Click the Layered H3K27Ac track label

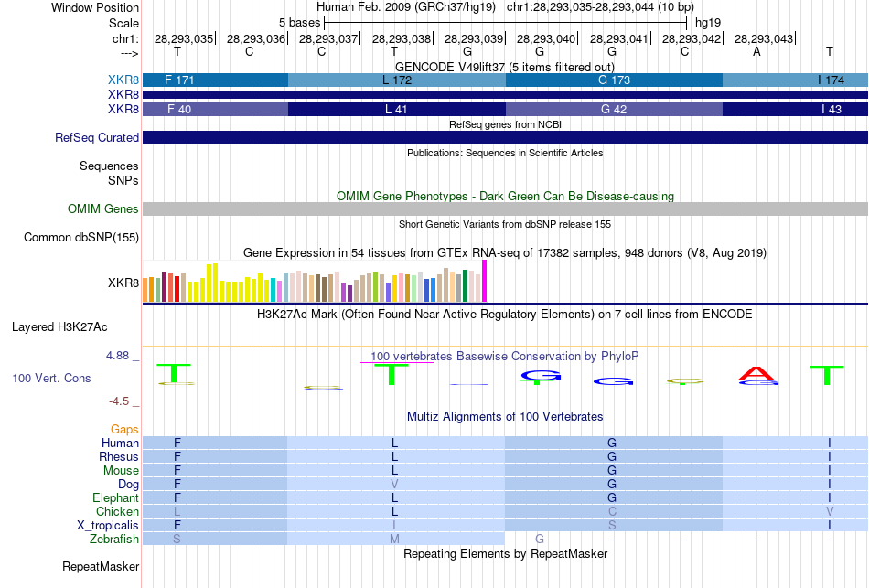coord(59,327)
